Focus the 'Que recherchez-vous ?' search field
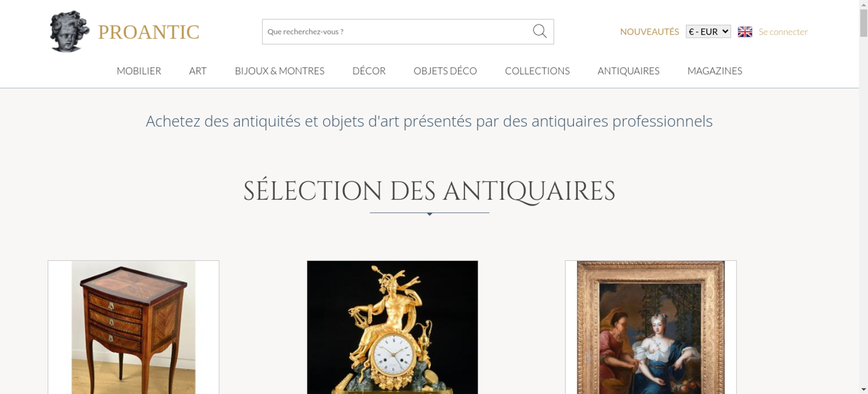Viewport: 868px width, 394px height. pos(397,32)
